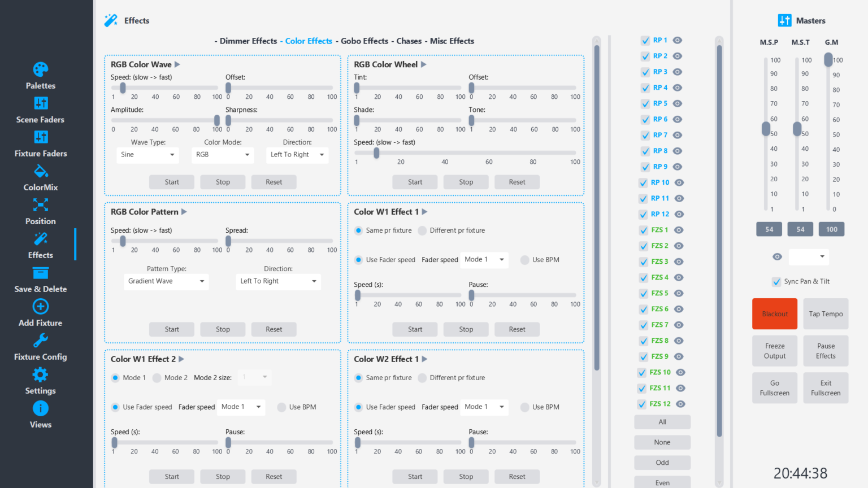The width and height of the screenshot is (868, 488).
Task: Click Tap Tempo
Action: coord(826,313)
